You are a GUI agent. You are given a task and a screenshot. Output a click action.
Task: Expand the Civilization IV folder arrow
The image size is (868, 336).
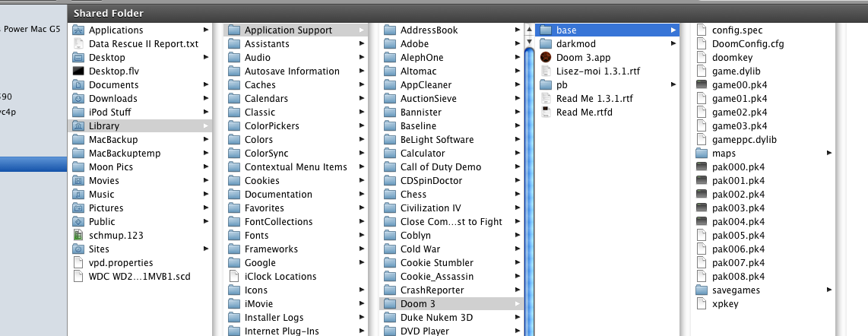tap(517, 208)
